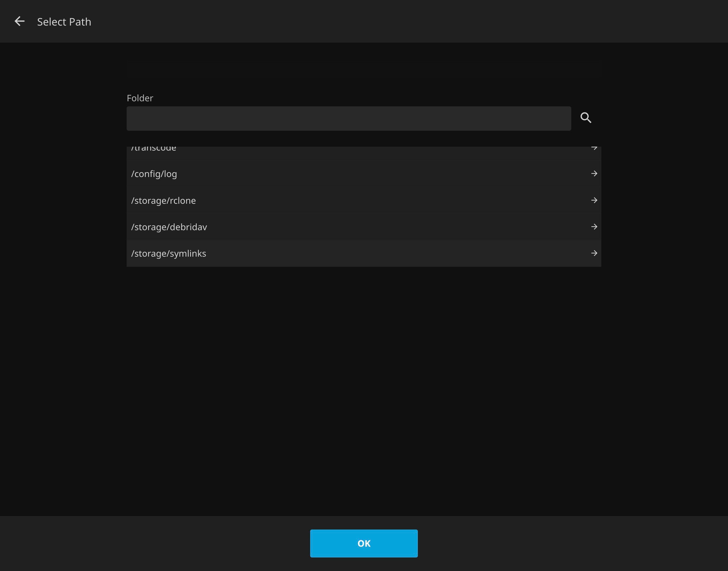Focus the Folder path text field

click(348, 118)
